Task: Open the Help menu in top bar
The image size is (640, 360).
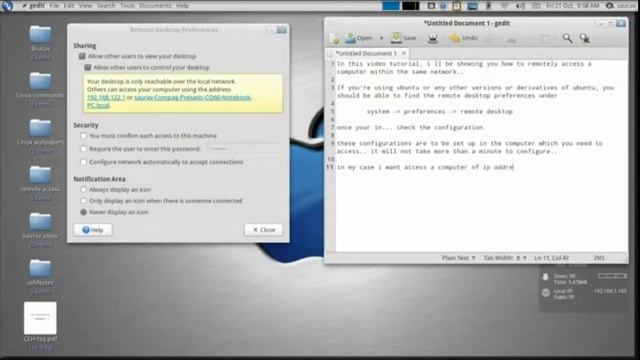Action: (182, 6)
